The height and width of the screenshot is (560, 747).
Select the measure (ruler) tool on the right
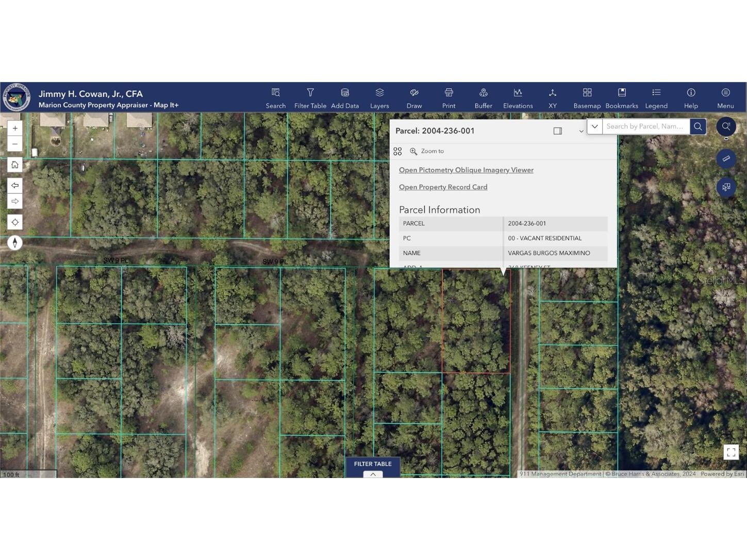726,159
